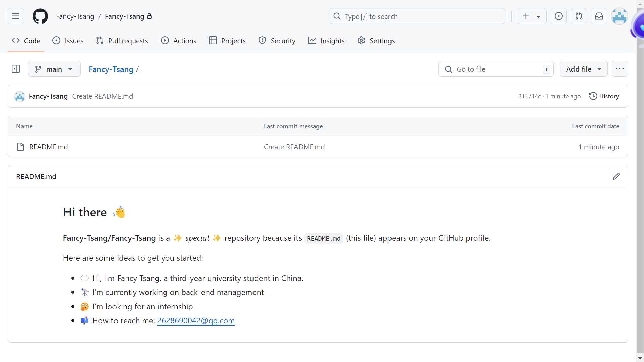644x362 pixels.
Task: Click the Fancy-Tsang breadcrumb link
Action: [x=111, y=69]
